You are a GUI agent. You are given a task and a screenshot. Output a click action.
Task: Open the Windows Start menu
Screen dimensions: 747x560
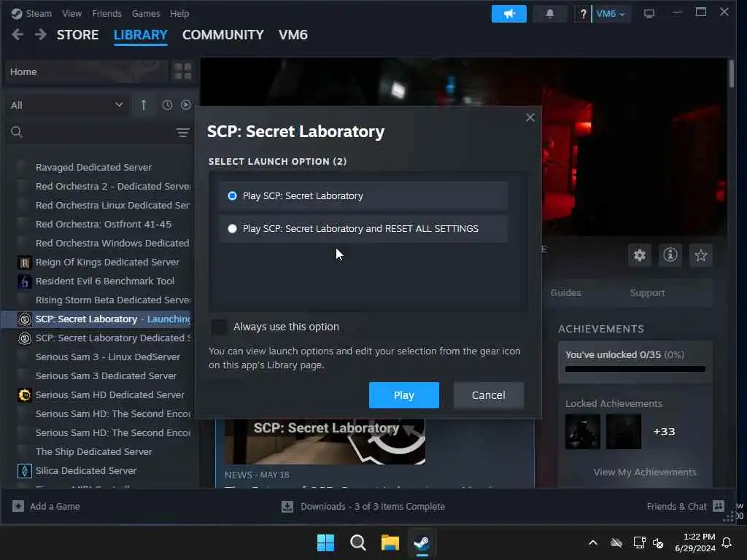[326, 542]
